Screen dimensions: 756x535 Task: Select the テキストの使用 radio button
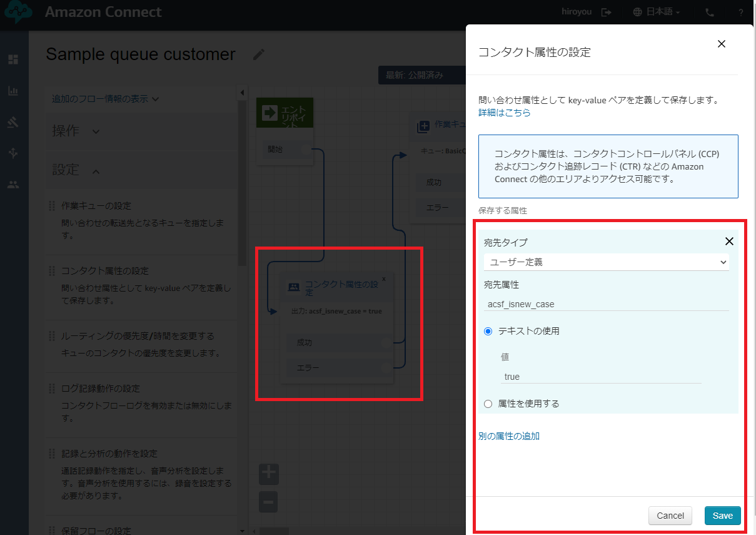488,331
